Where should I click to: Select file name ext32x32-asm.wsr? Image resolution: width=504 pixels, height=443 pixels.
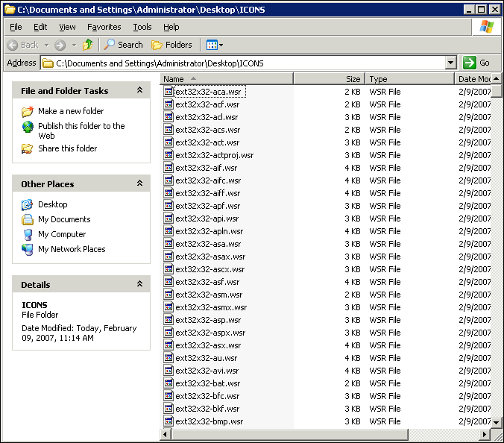click(x=209, y=295)
